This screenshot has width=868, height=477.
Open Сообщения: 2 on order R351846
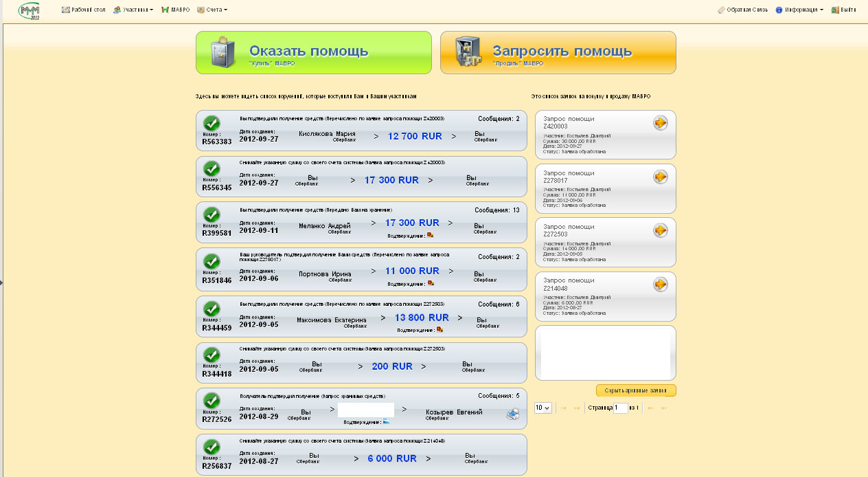(499, 257)
